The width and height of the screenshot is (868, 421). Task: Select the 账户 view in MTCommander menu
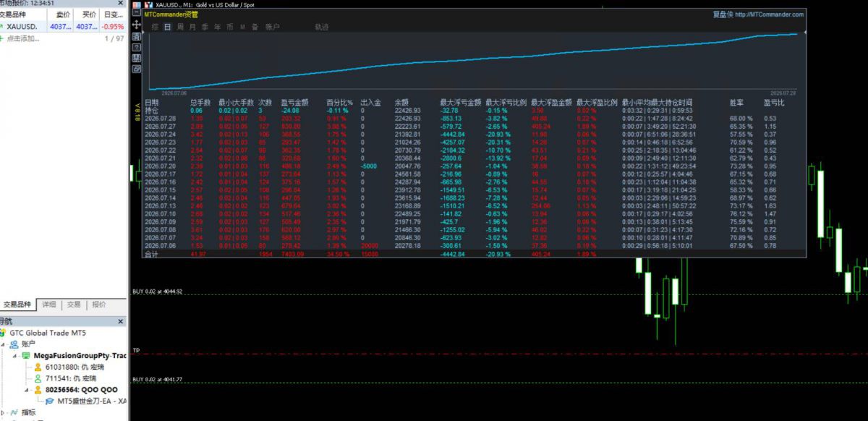[273, 27]
